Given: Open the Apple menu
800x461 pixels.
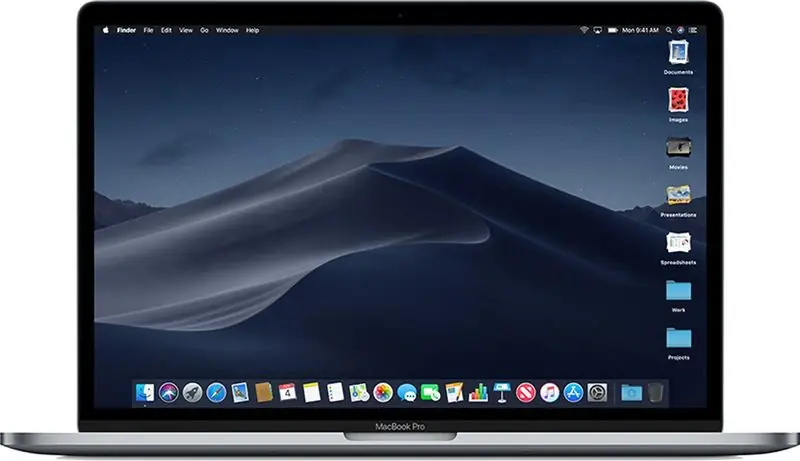Looking at the screenshot, I should click(x=106, y=30).
